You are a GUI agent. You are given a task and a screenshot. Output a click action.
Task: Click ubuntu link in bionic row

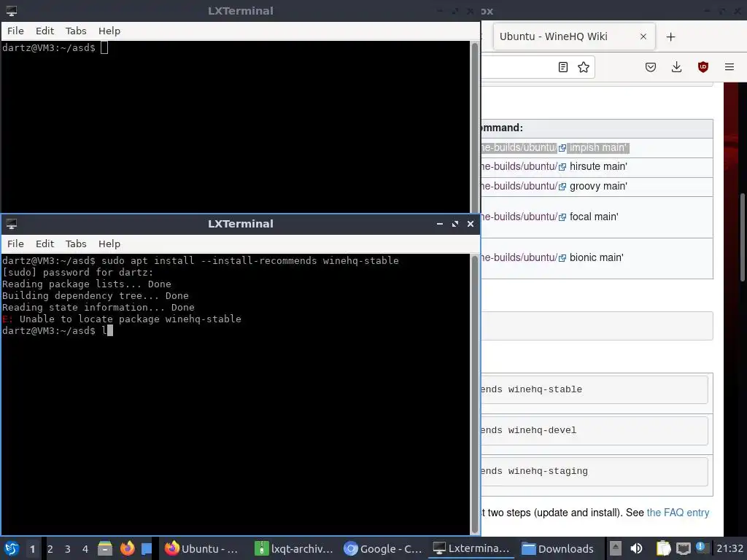point(519,257)
